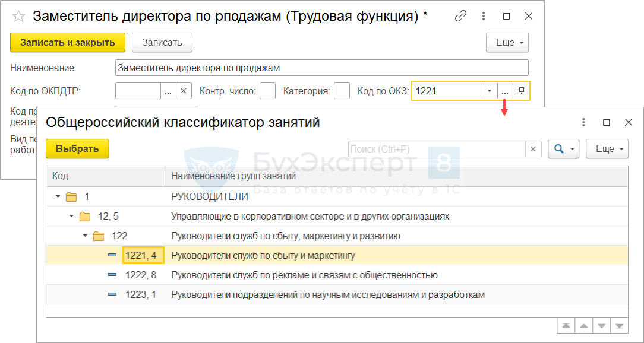The height and width of the screenshot is (343, 644).
Task: Focus the Наименование input field
Action: [321, 68]
